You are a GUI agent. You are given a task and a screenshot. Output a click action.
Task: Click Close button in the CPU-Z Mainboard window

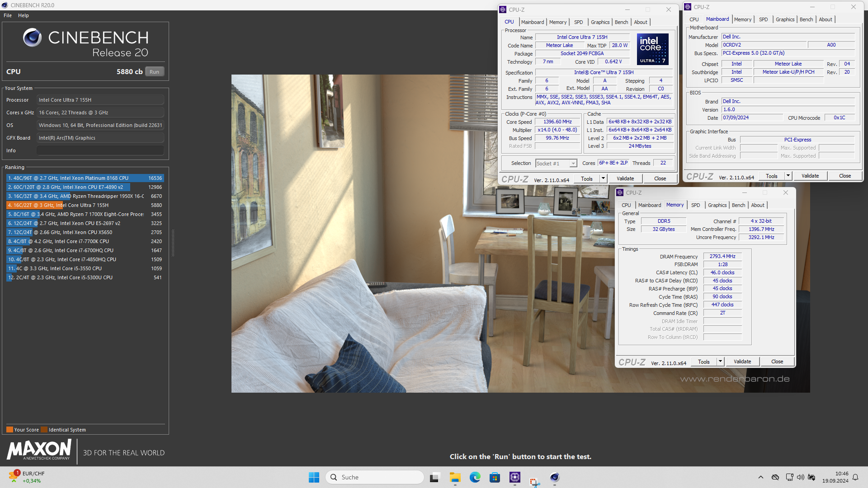click(845, 176)
